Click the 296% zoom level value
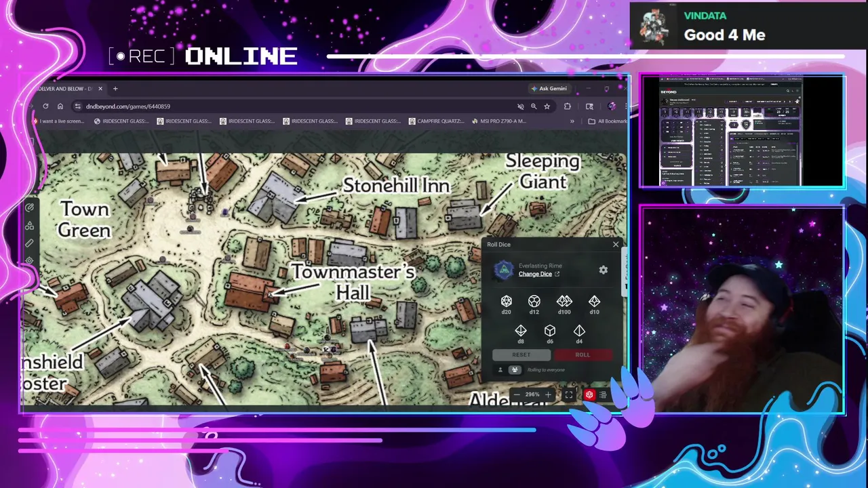This screenshot has height=488, width=868. (532, 394)
